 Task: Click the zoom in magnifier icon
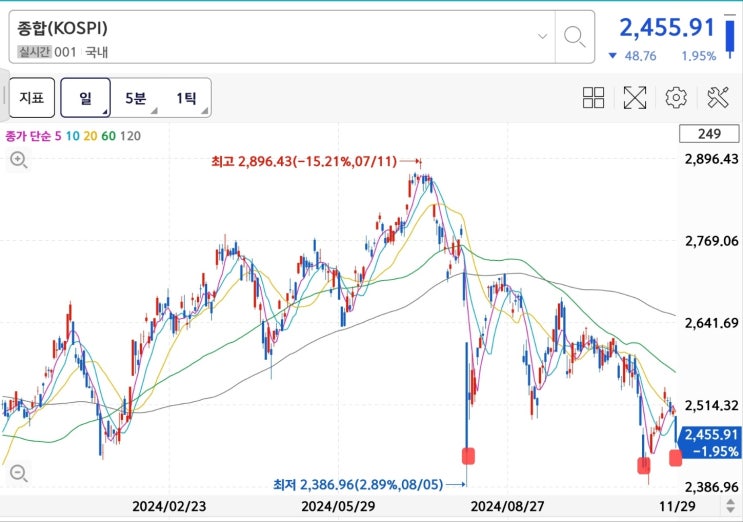pyautogui.click(x=18, y=159)
